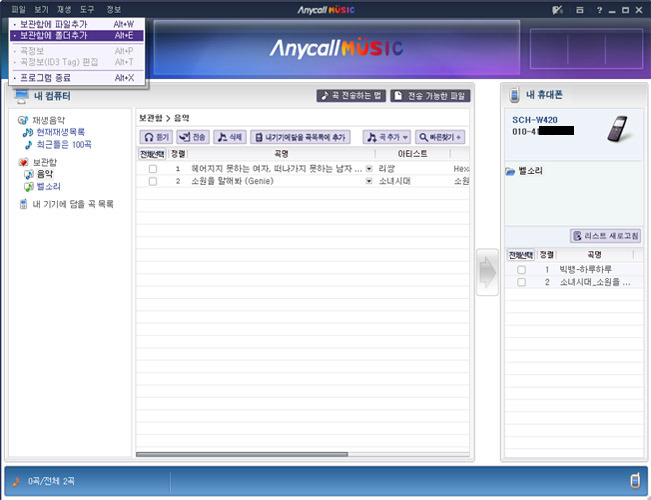This screenshot has width=651, height=500.
Task: Open the 벨소리 folder on phone
Action: point(524,171)
